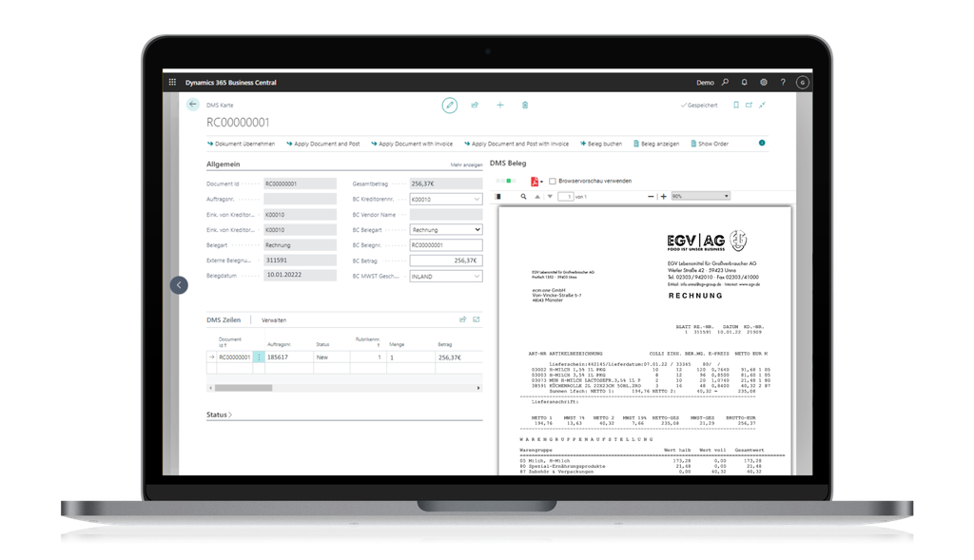
Task: Bookmark this page icon
Action: coord(736,105)
